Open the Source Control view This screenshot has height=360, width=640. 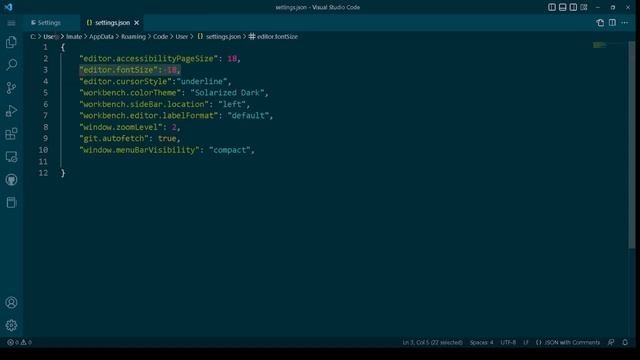(11, 88)
